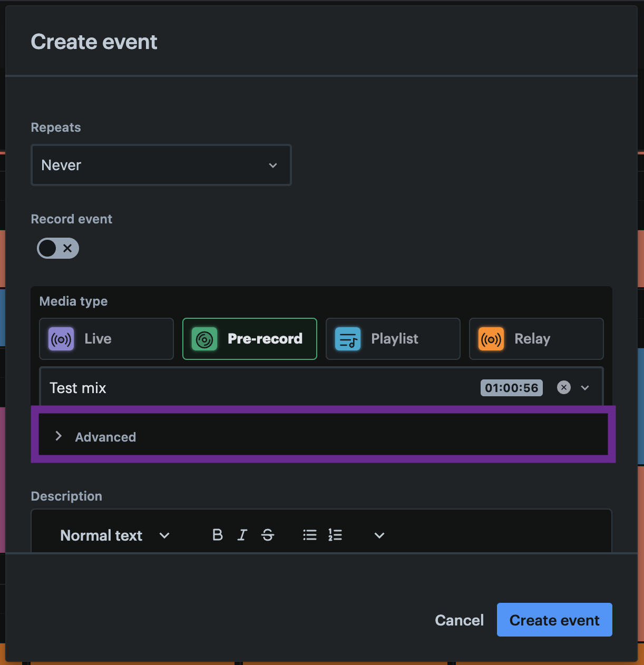The image size is (644, 665).
Task: Click the orange Relay broadcast icon
Action: [491, 339]
